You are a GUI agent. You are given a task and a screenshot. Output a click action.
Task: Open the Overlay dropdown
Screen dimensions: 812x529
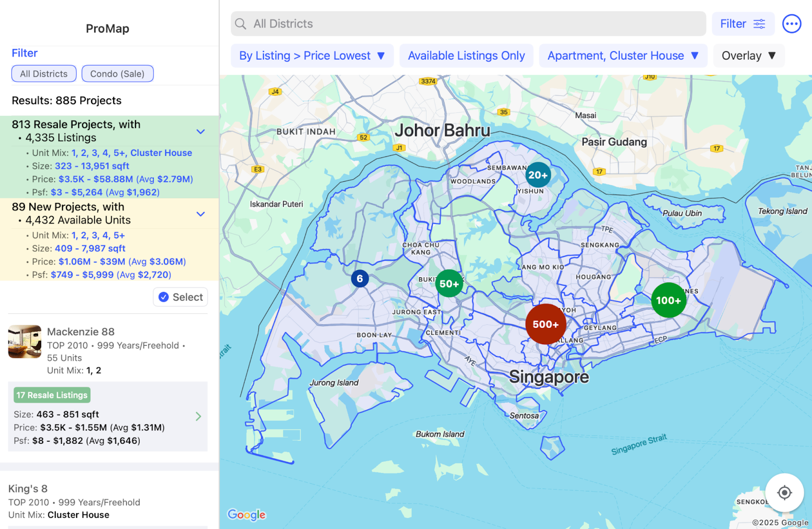tap(749, 56)
